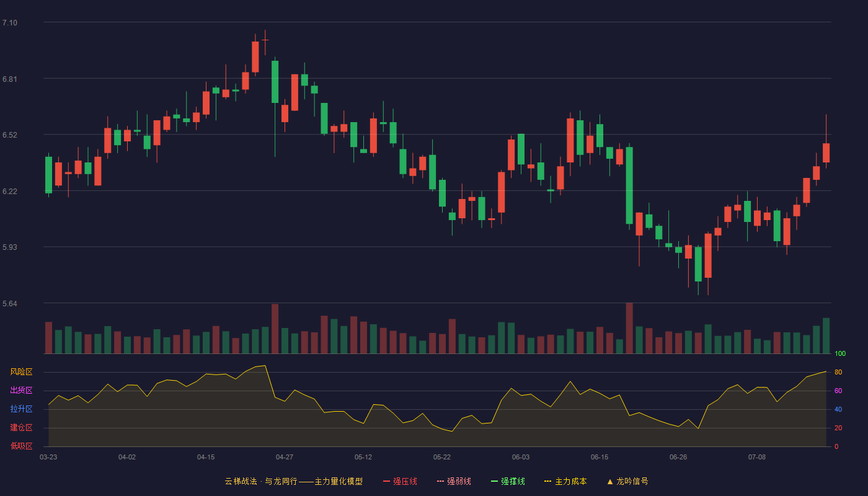Viewport: 868px width, 496px height.
Task: Click the 6.52 price axis label
Action: [x=10, y=135]
